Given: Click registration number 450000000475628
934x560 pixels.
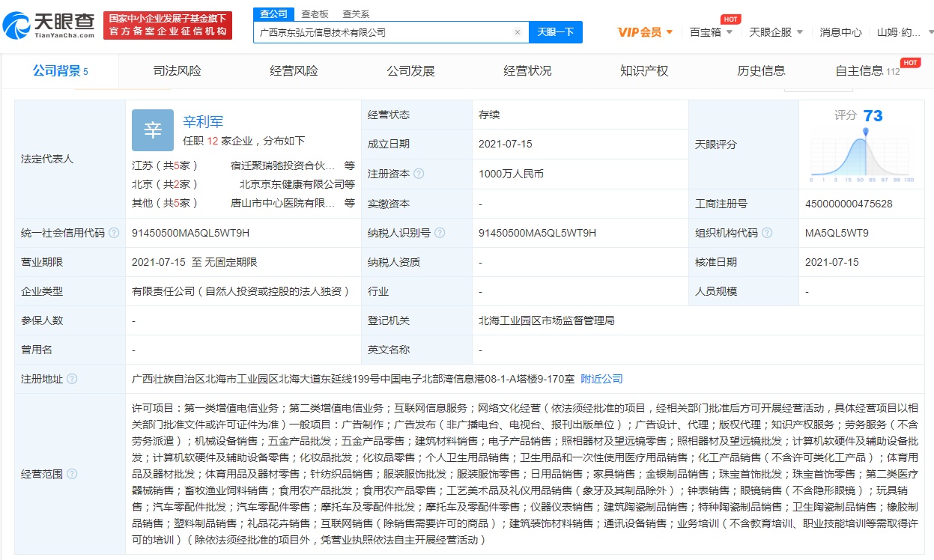Looking at the screenshot, I should coord(849,204).
